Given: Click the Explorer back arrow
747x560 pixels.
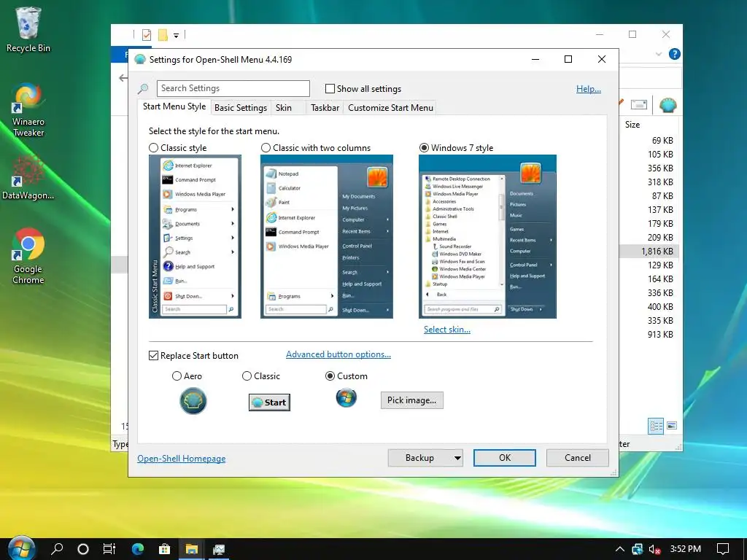Looking at the screenshot, I should (x=123, y=78).
